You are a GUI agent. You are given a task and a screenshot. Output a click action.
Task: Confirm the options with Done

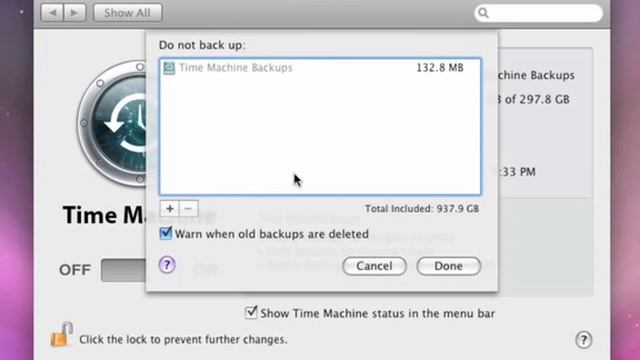tap(448, 266)
